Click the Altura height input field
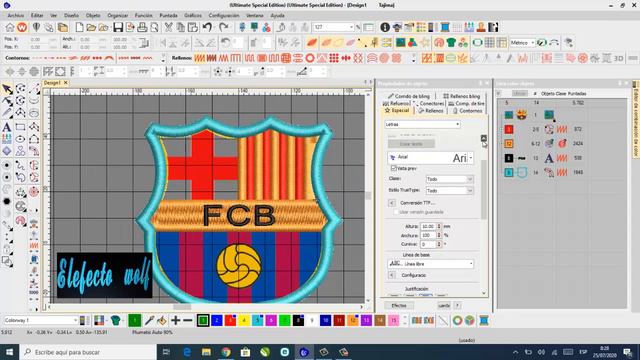 coord(428,226)
